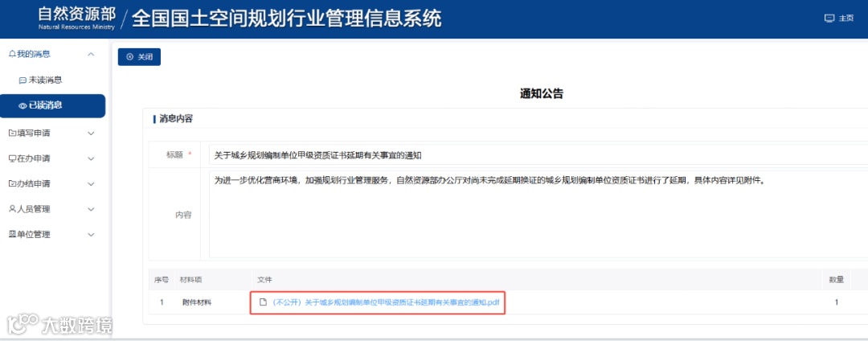
Task: Click the chevron next to 填写申请
Action: pos(92,134)
